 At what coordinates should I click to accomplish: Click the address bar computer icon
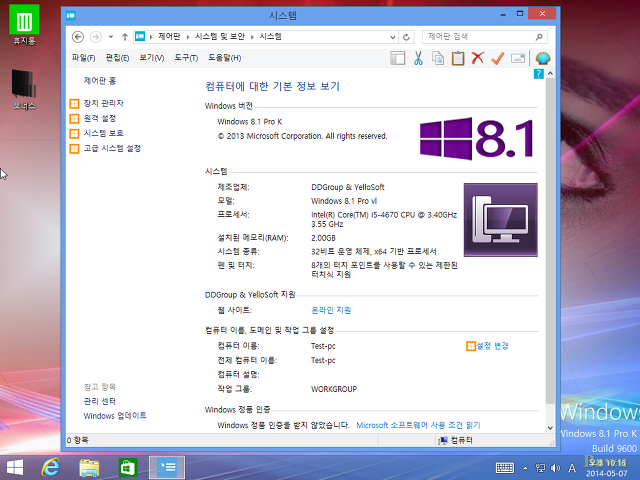[140, 37]
